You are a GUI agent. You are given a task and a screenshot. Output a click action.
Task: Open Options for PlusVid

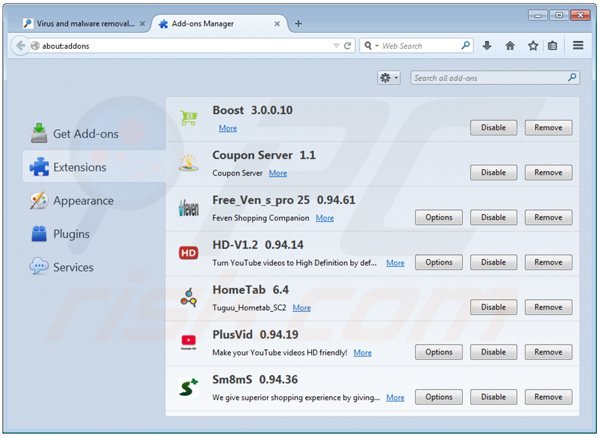tap(439, 352)
